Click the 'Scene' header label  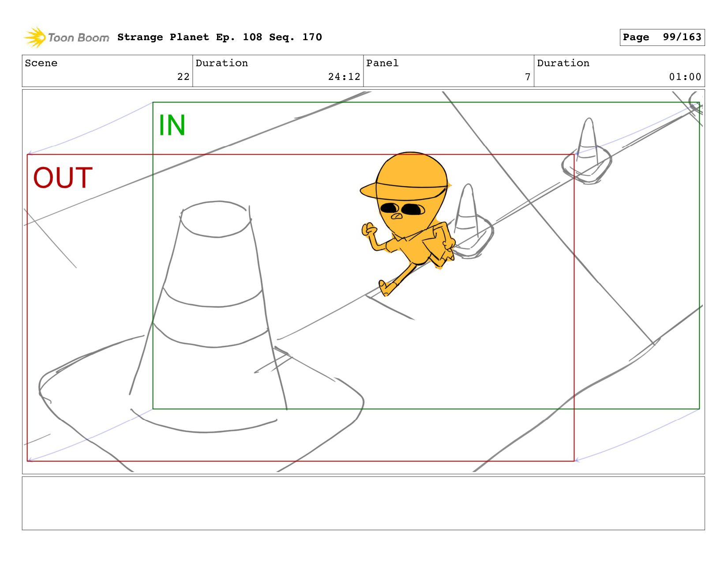point(41,63)
